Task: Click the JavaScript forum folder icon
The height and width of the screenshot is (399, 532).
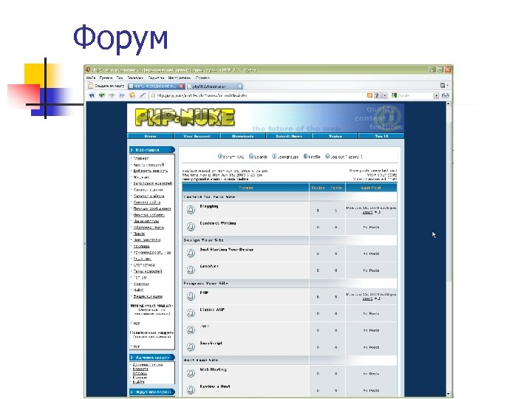Action: pos(191,347)
